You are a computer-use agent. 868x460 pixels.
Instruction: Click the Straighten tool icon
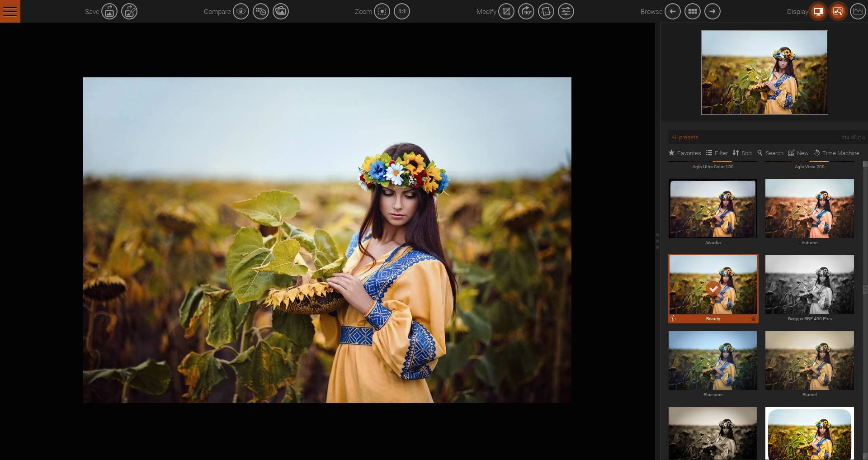[x=546, y=11]
